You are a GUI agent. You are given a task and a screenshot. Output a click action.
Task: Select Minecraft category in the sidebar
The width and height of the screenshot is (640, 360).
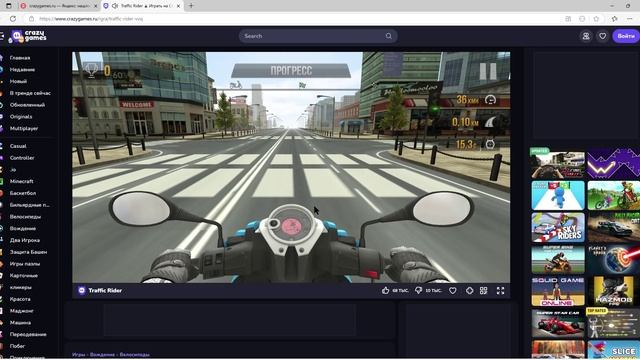click(22, 181)
